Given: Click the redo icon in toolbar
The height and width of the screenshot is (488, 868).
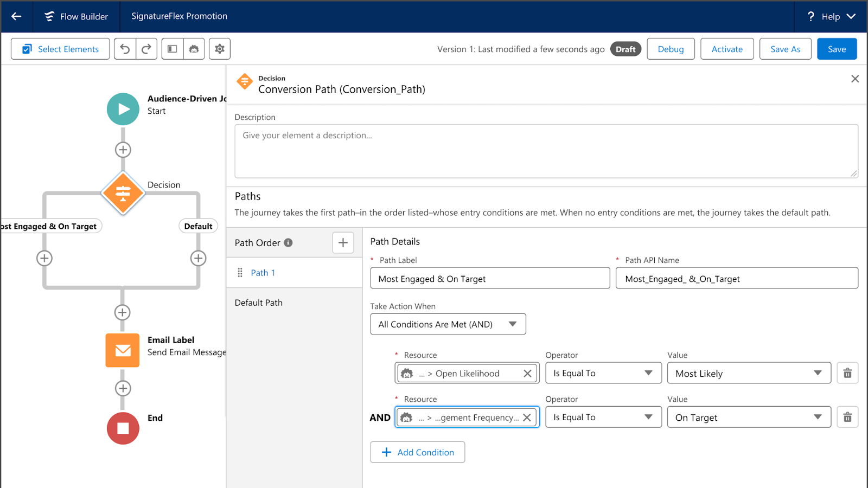Looking at the screenshot, I should coord(146,49).
